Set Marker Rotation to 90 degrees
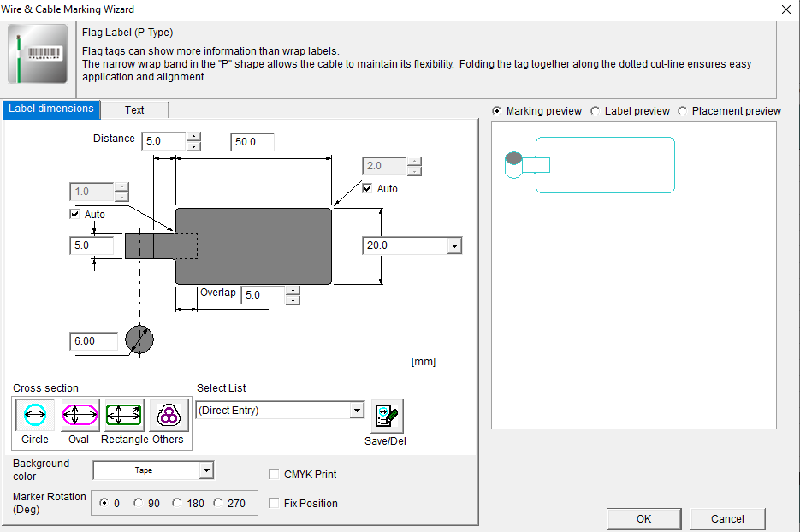The width and height of the screenshot is (800, 532). coord(139,504)
